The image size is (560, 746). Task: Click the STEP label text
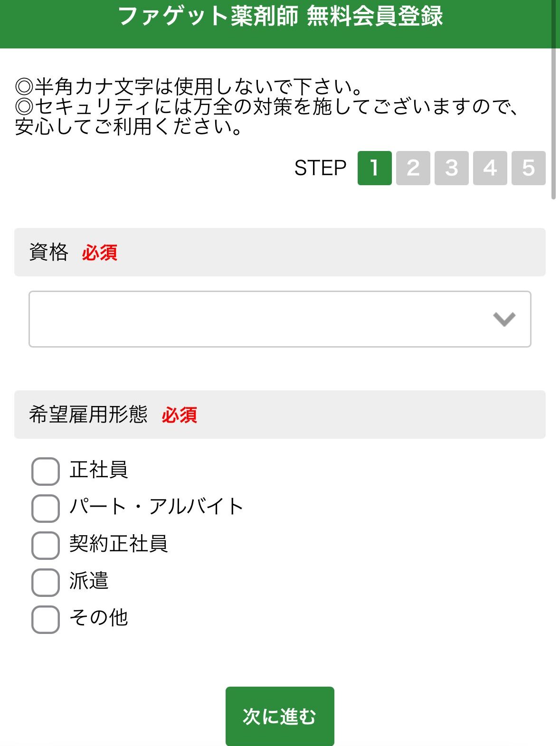pyautogui.click(x=320, y=168)
